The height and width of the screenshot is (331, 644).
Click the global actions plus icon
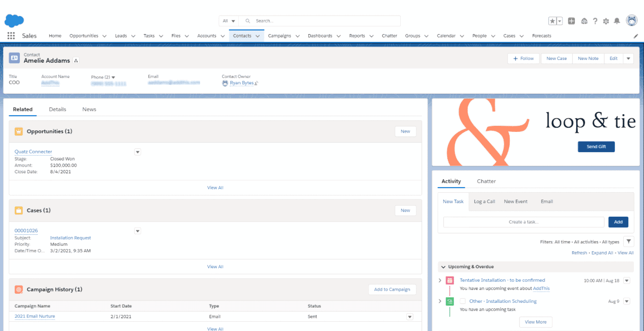click(x=571, y=21)
